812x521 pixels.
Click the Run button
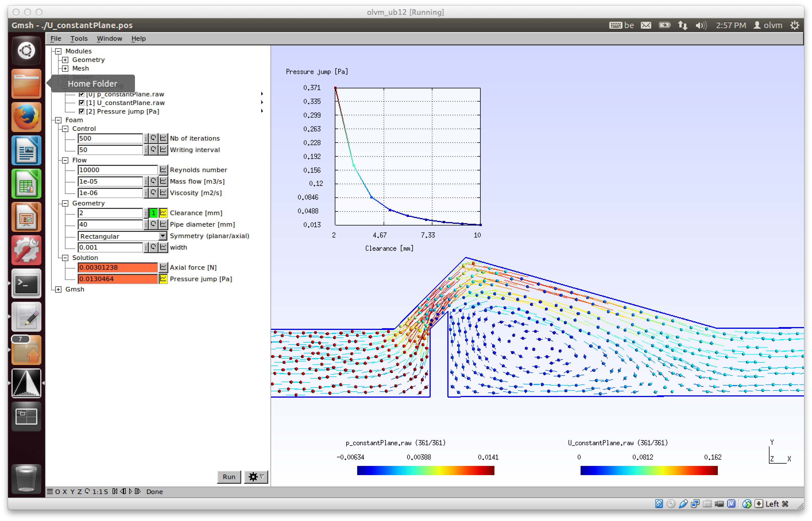click(229, 477)
